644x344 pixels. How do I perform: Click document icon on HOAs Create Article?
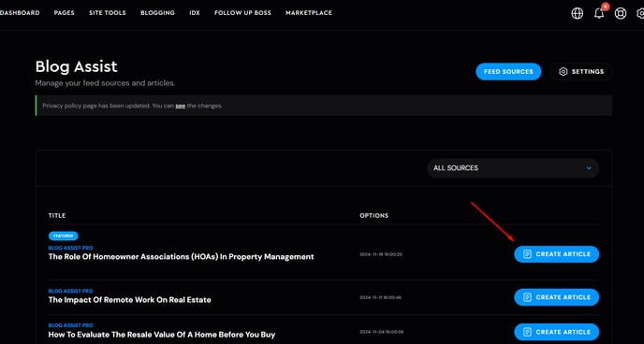pos(527,254)
